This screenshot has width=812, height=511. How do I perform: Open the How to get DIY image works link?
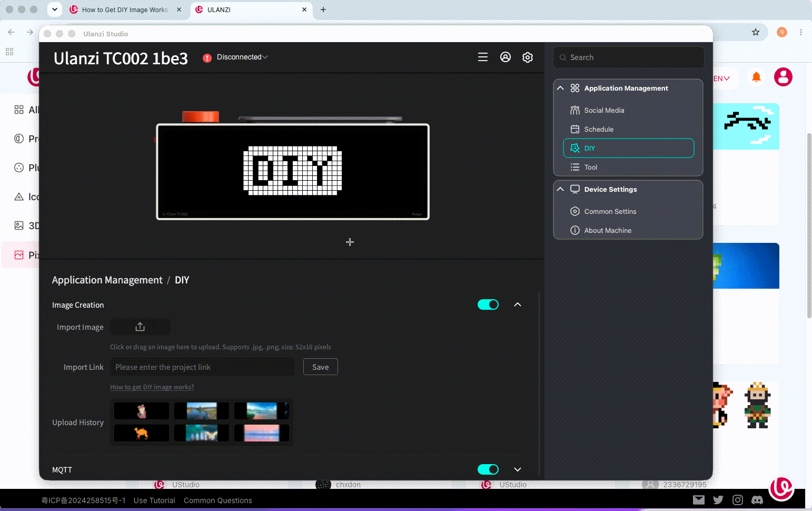(152, 387)
